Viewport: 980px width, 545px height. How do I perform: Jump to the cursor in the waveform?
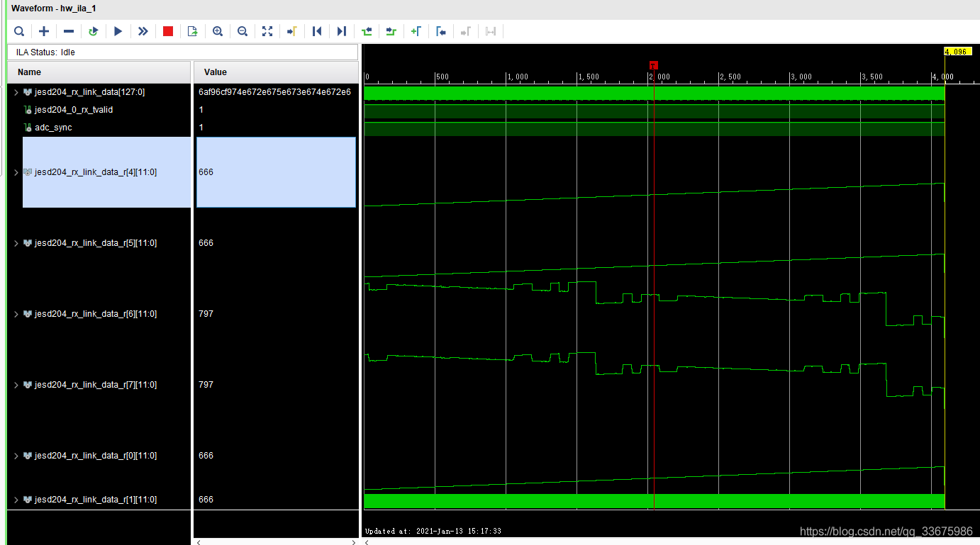(x=291, y=31)
